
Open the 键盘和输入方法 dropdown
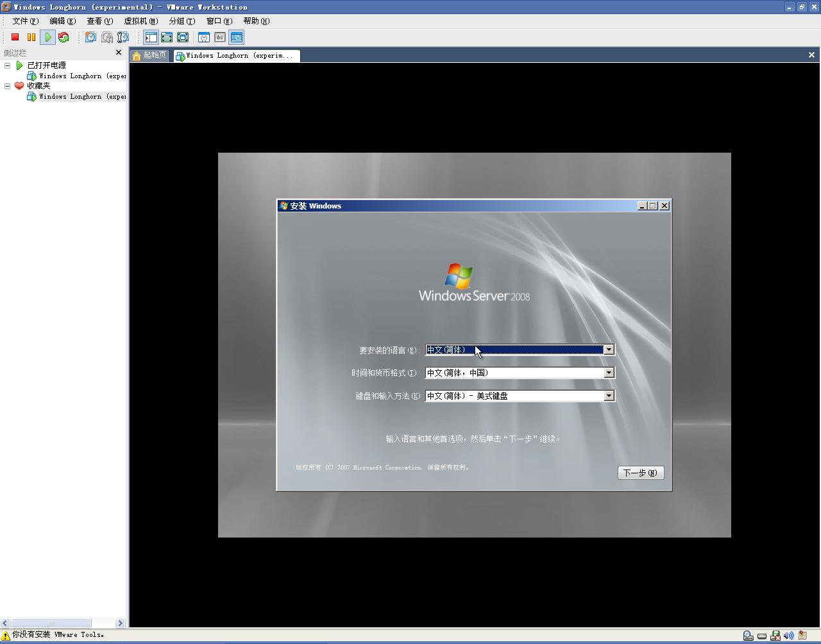pos(609,396)
